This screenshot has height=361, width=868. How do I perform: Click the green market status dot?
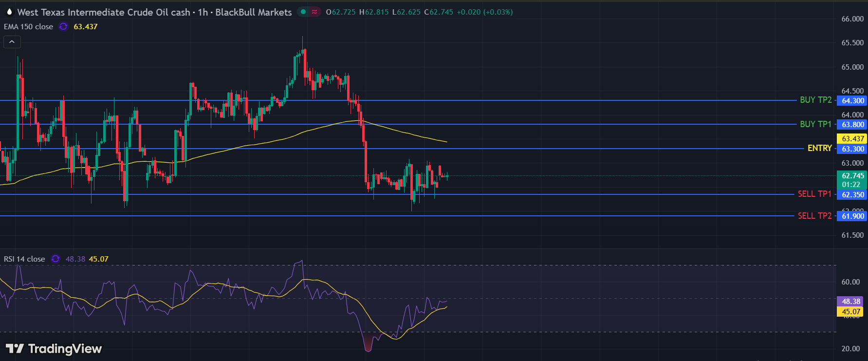coord(303,12)
